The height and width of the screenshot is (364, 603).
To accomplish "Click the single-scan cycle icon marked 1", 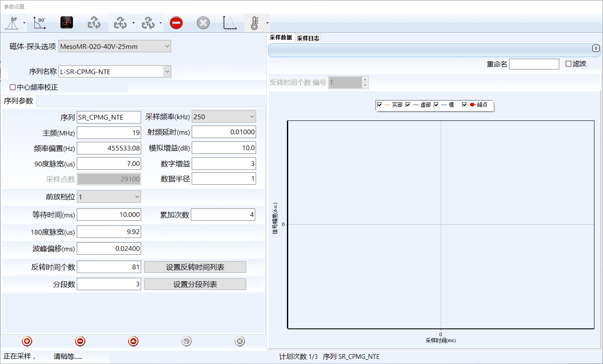I will click(x=94, y=23).
